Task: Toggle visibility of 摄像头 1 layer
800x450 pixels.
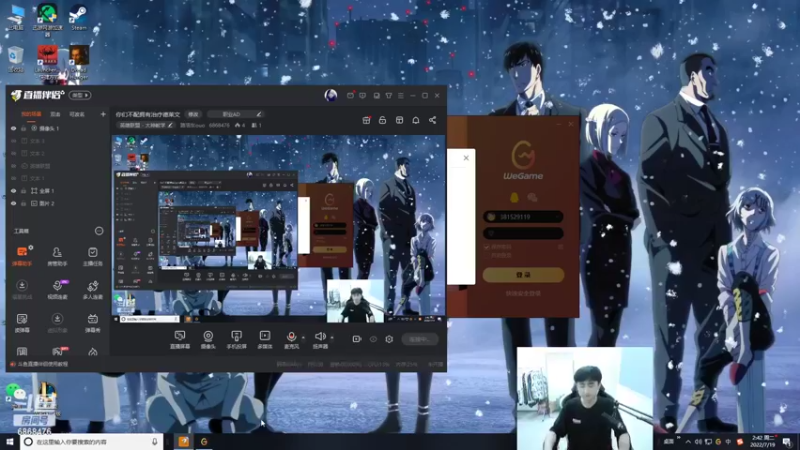Action: click(x=14, y=129)
